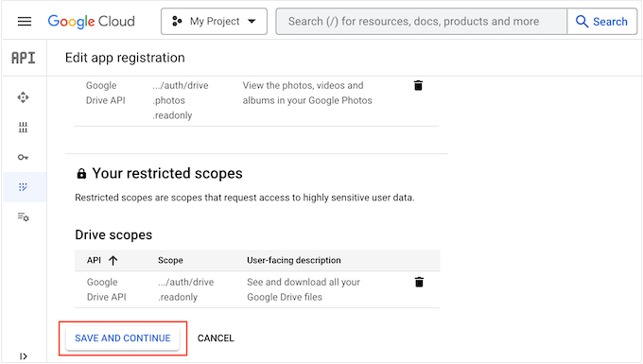
Task: Open the Library sidebar icon
Action: point(23,128)
